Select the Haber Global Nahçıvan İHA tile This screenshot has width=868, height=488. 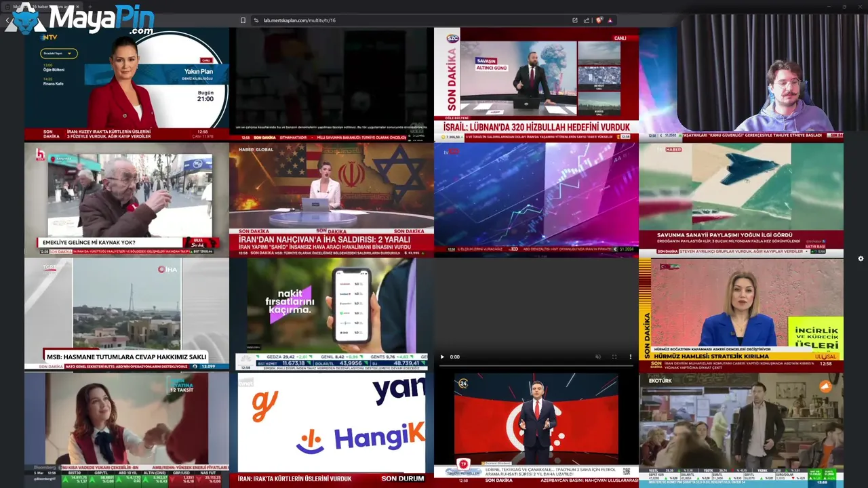pos(332,199)
